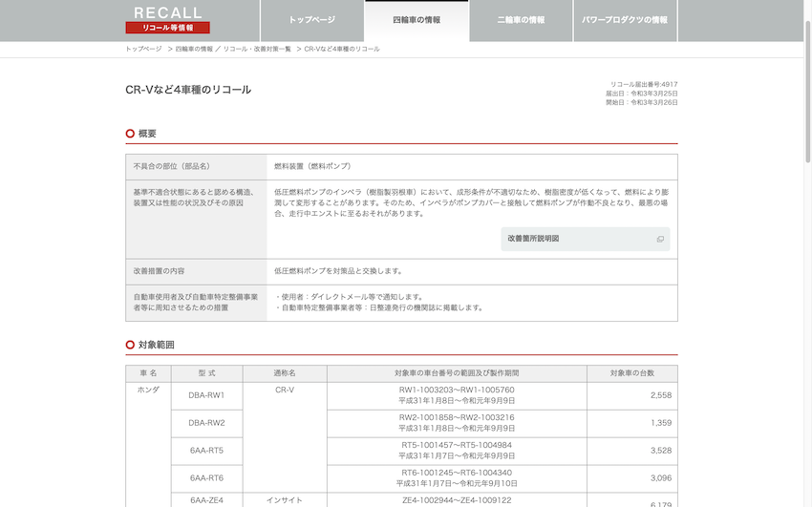Click the RECALL リコール等情報 logo
The image size is (812, 507).
pos(167,20)
